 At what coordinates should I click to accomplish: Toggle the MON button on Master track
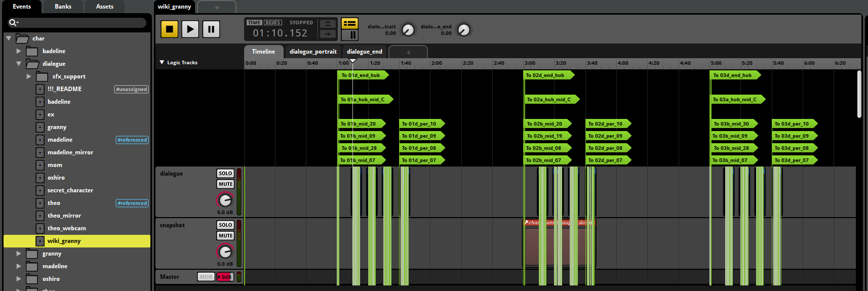[x=206, y=277]
